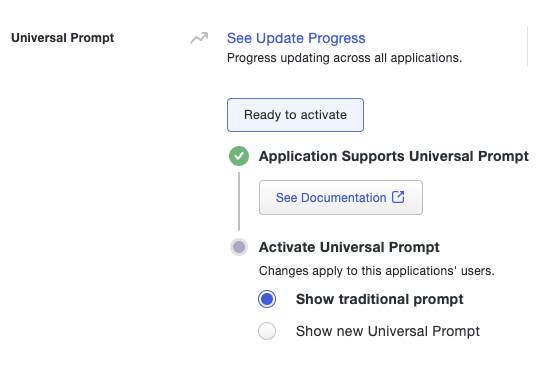543x365 pixels.
Task: Click the Activate Universal Prompt heading
Action: 349,247
